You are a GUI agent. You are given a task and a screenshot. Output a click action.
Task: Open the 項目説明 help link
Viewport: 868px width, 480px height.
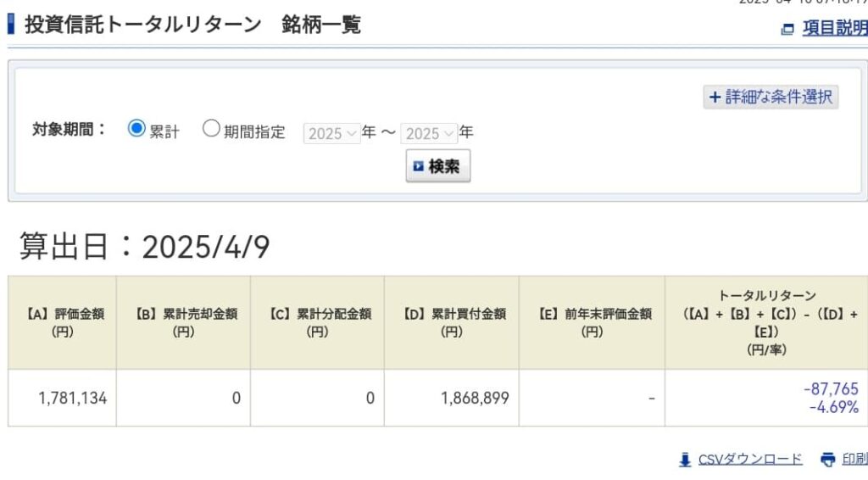point(834,29)
